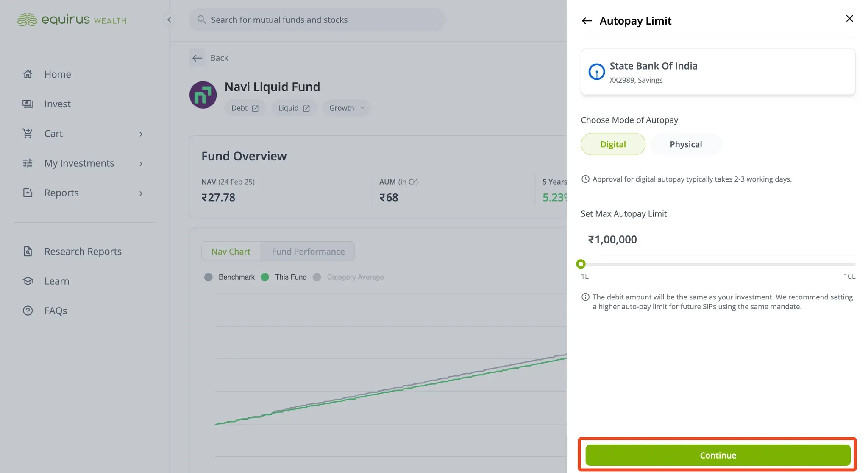Click the Back arrow icon on fund page

[x=197, y=58]
